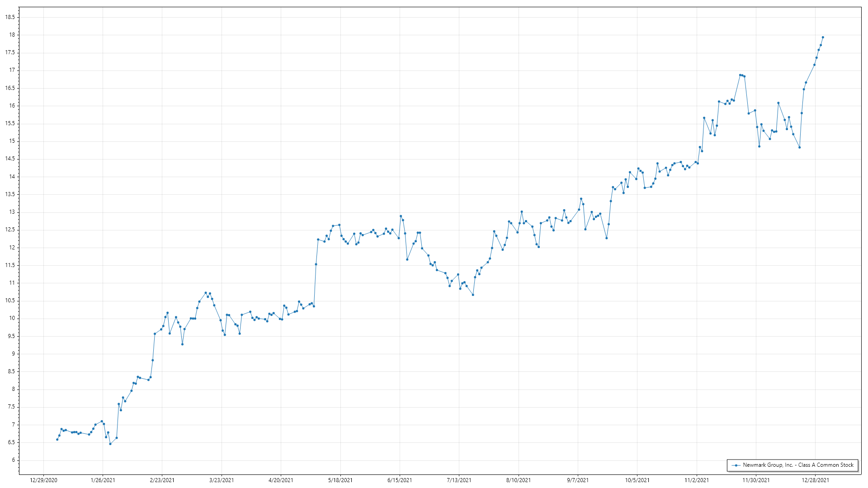This screenshot has width=868, height=488.
Task: Click the 6 y-axis value label
Action: (13, 460)
